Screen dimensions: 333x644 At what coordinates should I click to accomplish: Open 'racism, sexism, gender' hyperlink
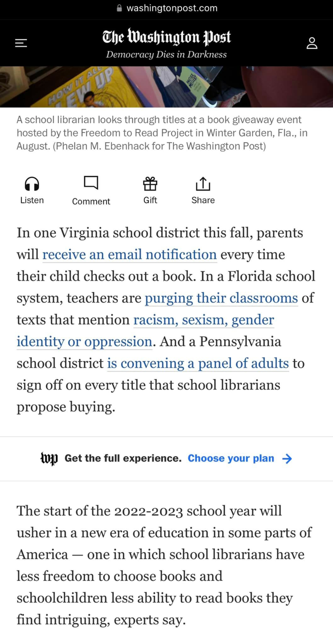pyautogui.click(x=204, y=320)
